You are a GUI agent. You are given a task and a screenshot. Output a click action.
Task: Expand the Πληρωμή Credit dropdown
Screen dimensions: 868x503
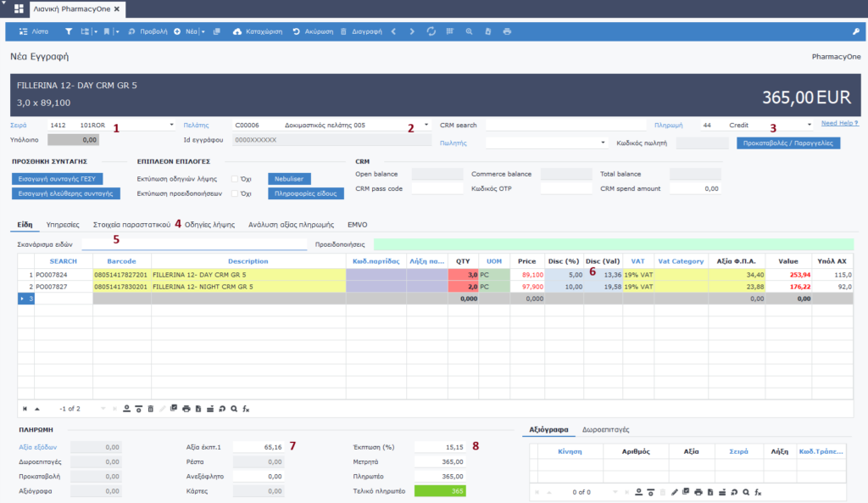coord(810,125)
